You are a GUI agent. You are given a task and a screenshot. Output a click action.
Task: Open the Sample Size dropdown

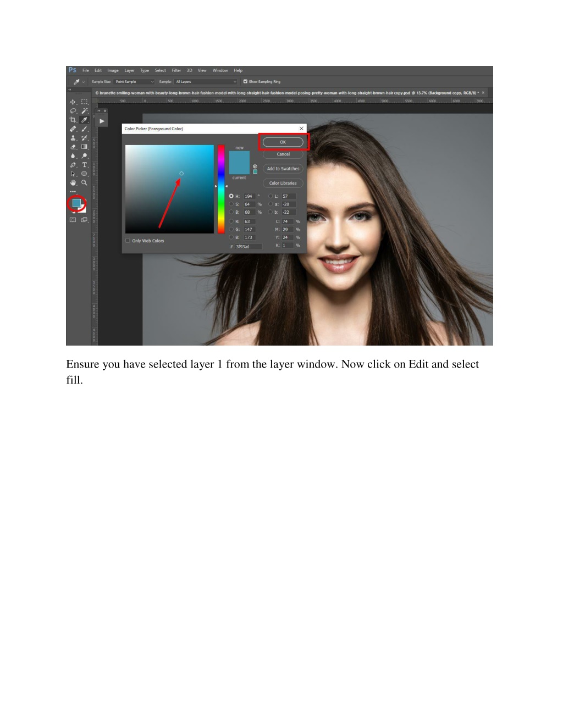[135, 82]
